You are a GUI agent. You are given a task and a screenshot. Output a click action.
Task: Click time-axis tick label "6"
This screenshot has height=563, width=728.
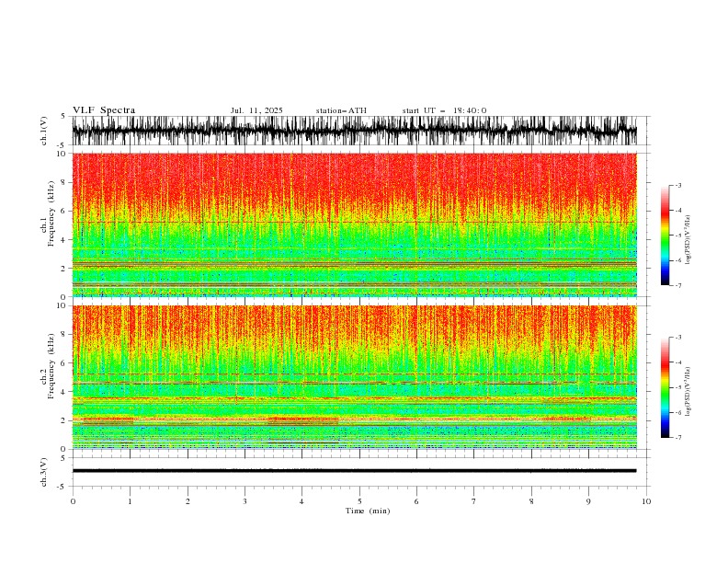pyautogui.click(x=416, y=501)
